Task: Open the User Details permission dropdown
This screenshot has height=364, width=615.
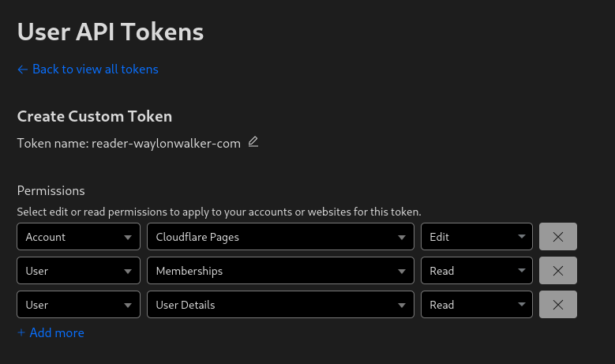Action: click(280, 305)
